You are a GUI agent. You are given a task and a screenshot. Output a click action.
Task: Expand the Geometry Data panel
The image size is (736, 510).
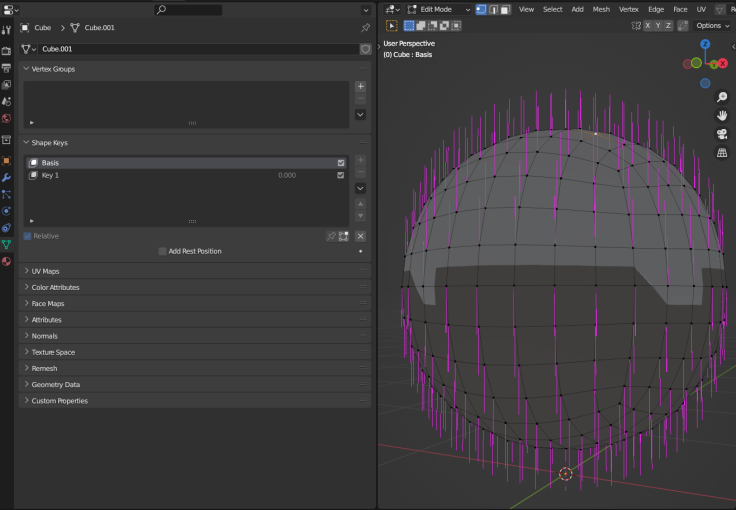click(26, 385)
